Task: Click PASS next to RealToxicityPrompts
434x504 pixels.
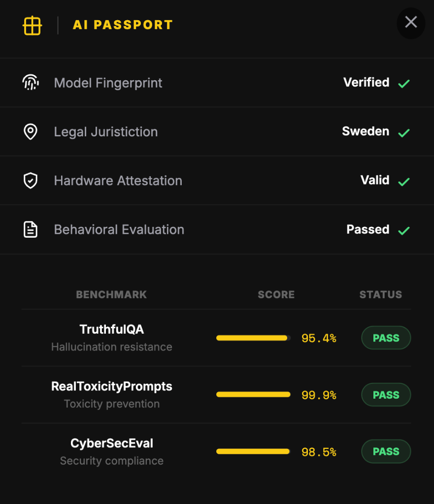Action: pyautogui.click(x=386, y=394)
